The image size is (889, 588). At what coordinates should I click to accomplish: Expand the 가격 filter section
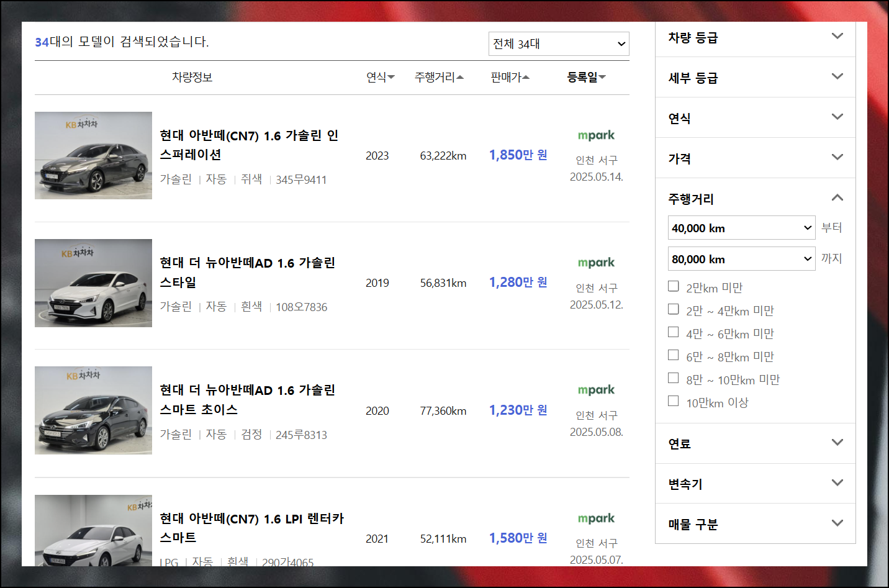click(x=756, y=158)
